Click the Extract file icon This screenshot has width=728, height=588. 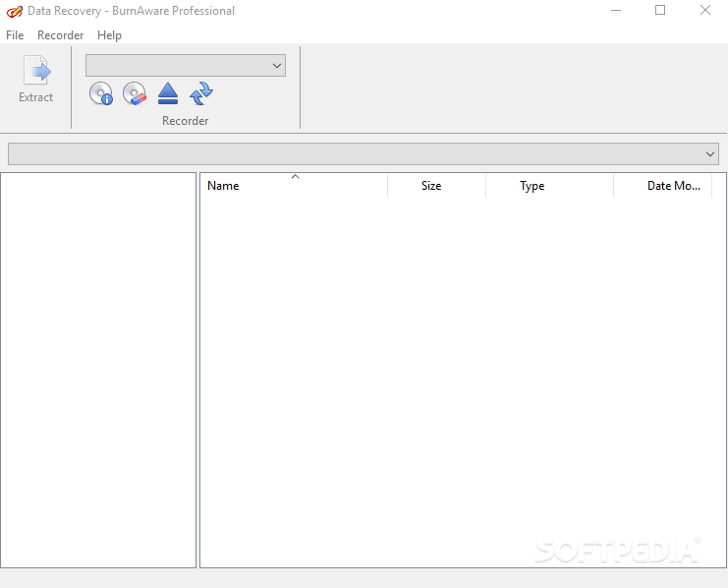[x=36, y=70]
